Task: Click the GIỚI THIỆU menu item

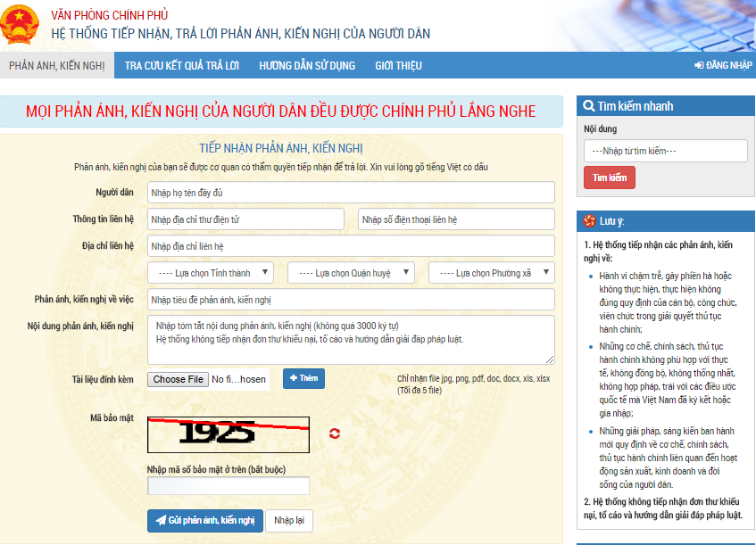Action: [x=397, y=65]
